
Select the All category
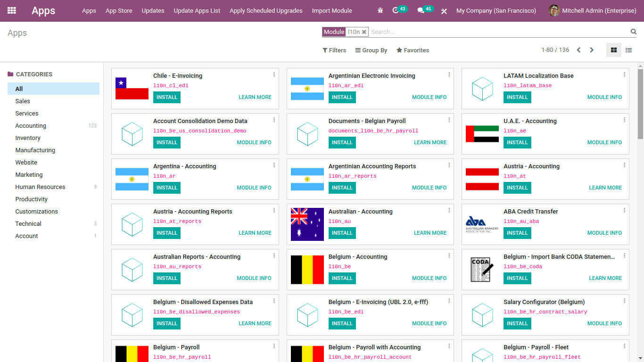pos(53,89)
